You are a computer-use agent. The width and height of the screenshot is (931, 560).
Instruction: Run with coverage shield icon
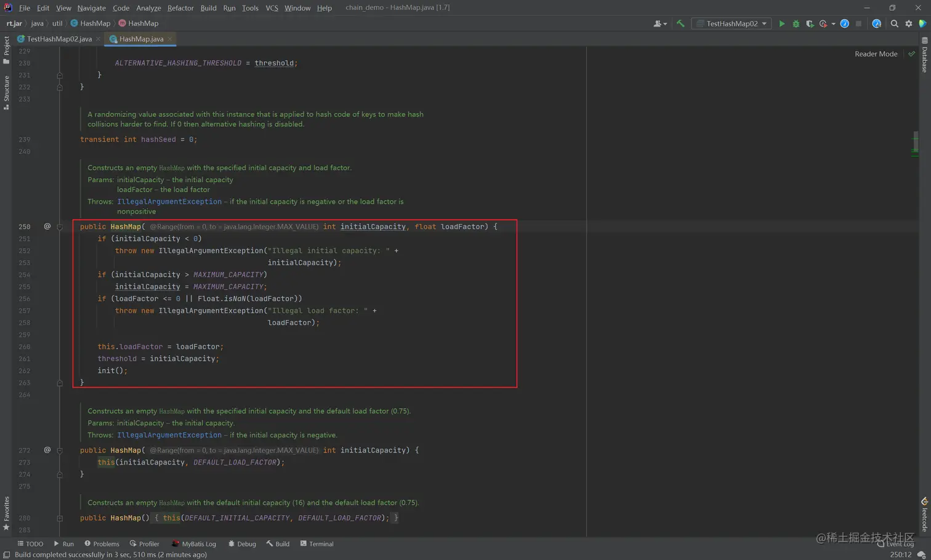(x=810, y=23)
